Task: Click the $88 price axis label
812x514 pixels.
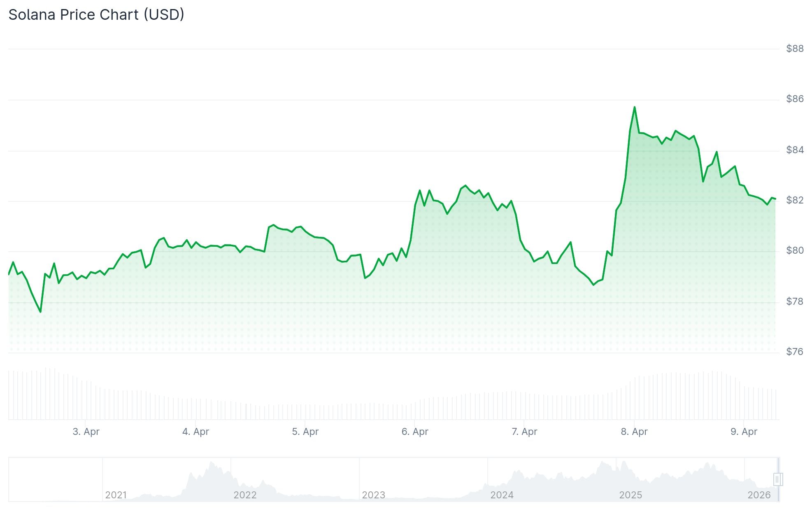Action: click(x=795, y=49)
